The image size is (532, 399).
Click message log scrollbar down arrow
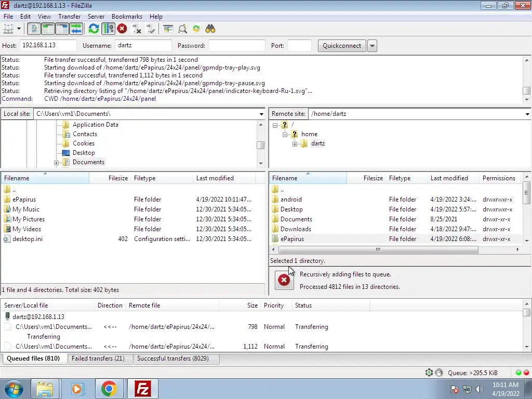click(527, 99)
